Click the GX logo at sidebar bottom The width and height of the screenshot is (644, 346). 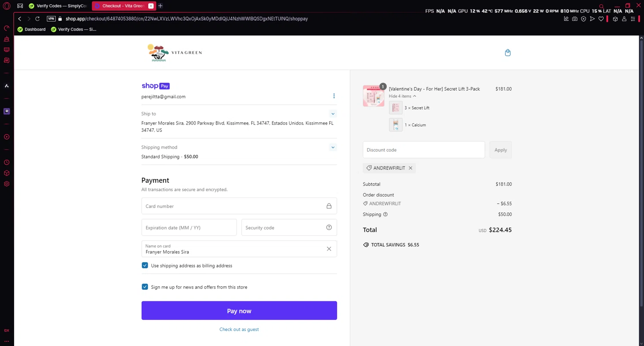tap(6, 331)
